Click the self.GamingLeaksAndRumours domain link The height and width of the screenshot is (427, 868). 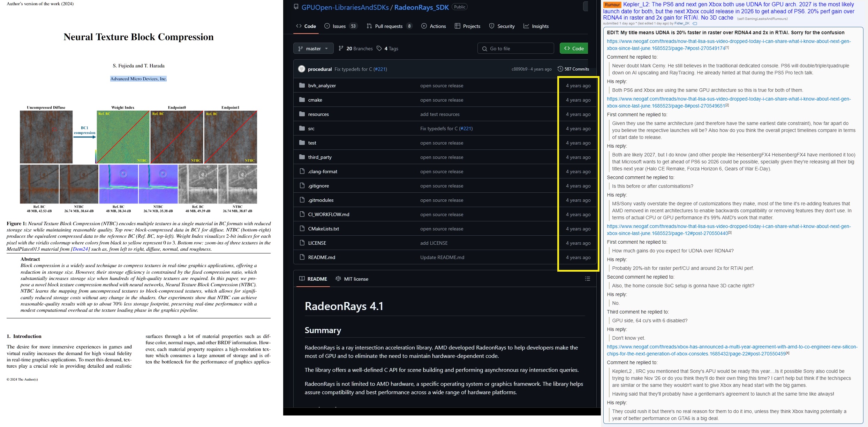point(762,19)
